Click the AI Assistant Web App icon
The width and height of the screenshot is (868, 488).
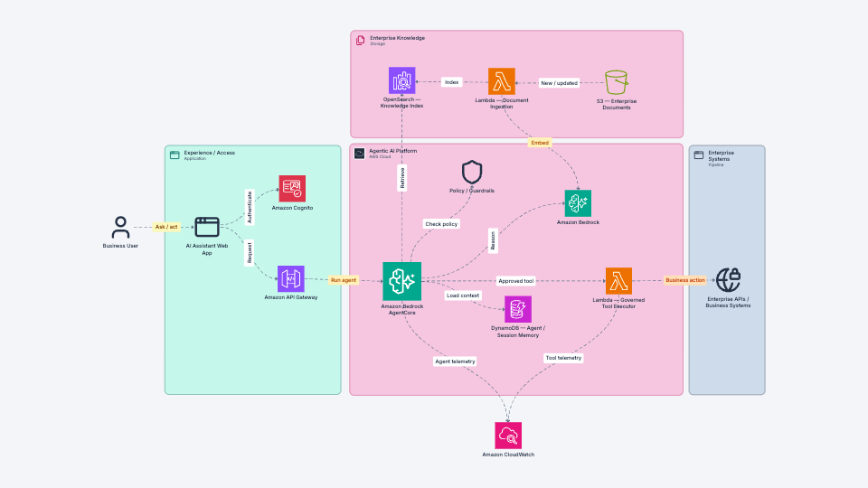point(207,227)
